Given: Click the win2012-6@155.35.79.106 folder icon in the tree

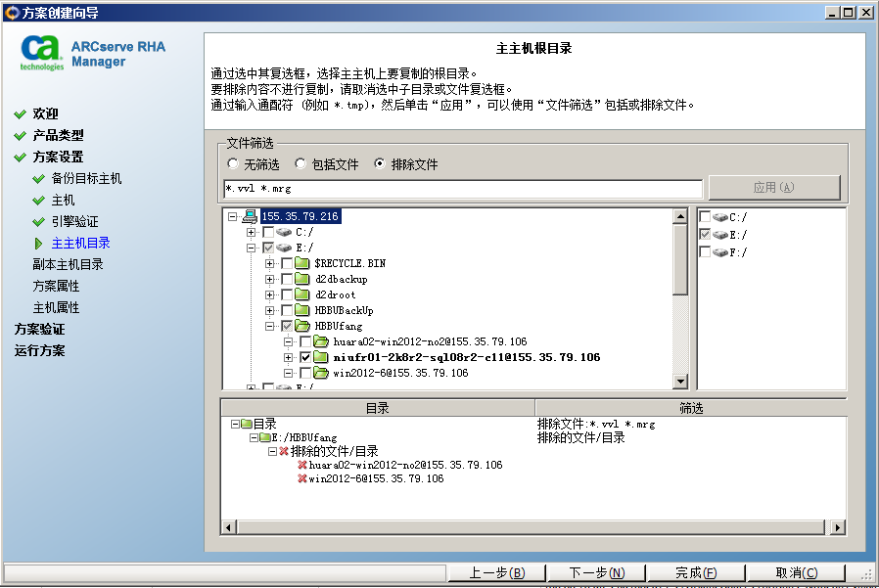Looking at the screenshot, I should (x=321, y=373).
